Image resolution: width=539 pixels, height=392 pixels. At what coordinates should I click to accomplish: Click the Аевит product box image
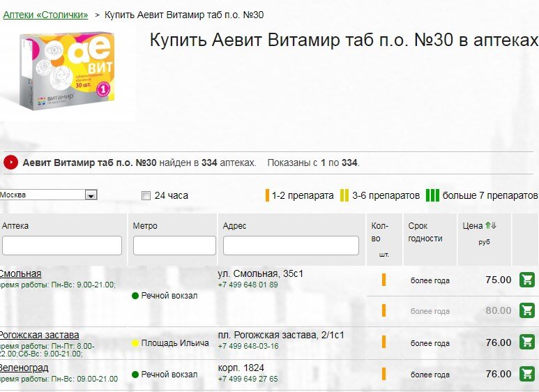point(67,70)
